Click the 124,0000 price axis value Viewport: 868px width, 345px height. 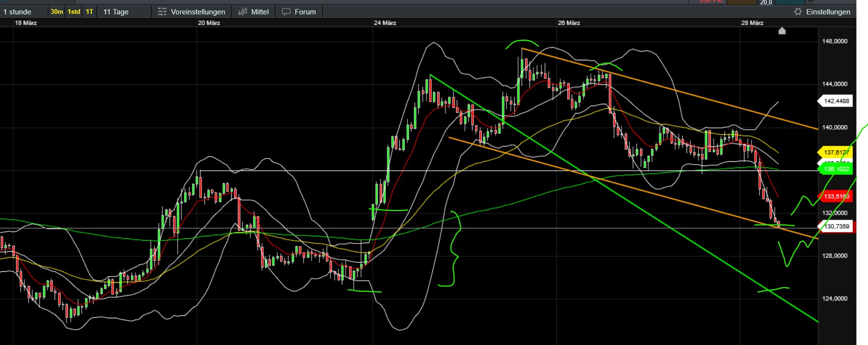tap(834, 298)
